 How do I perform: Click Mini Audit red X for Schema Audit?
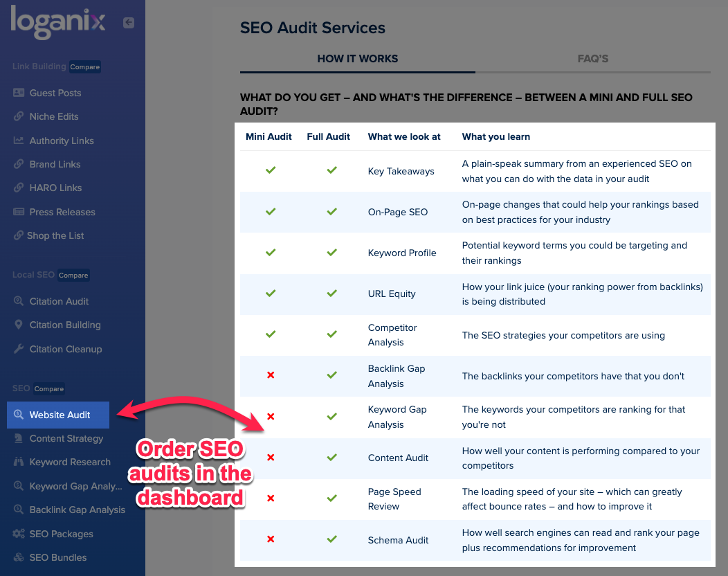tap(271, 539)
